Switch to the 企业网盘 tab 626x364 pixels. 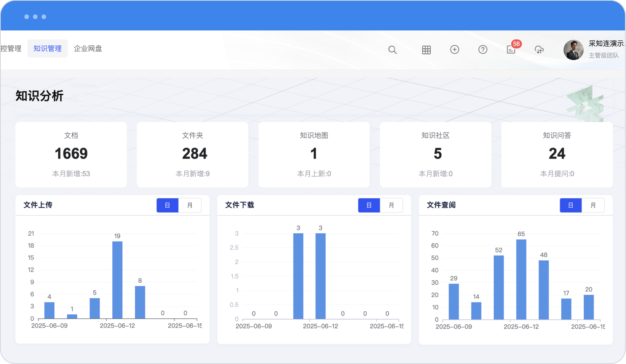tap(88, 49)
